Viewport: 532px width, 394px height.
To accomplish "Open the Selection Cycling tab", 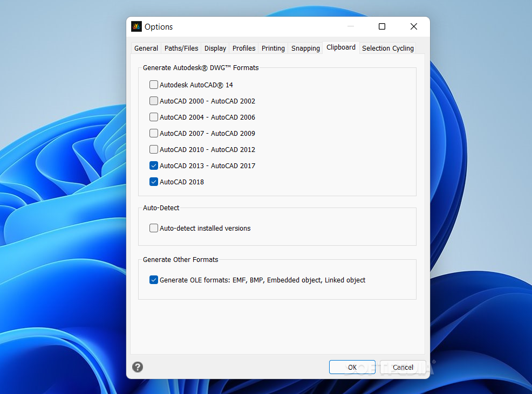I will point(388,48).
